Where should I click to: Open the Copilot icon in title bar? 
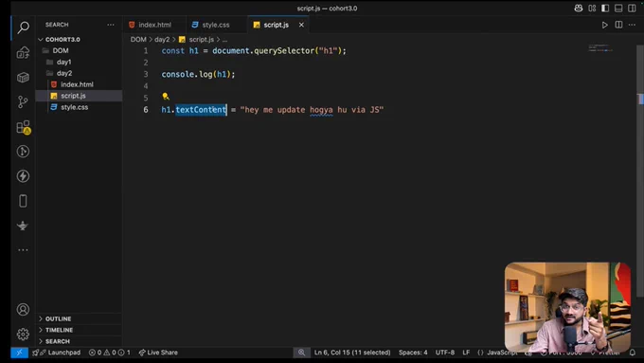[579, 9]
